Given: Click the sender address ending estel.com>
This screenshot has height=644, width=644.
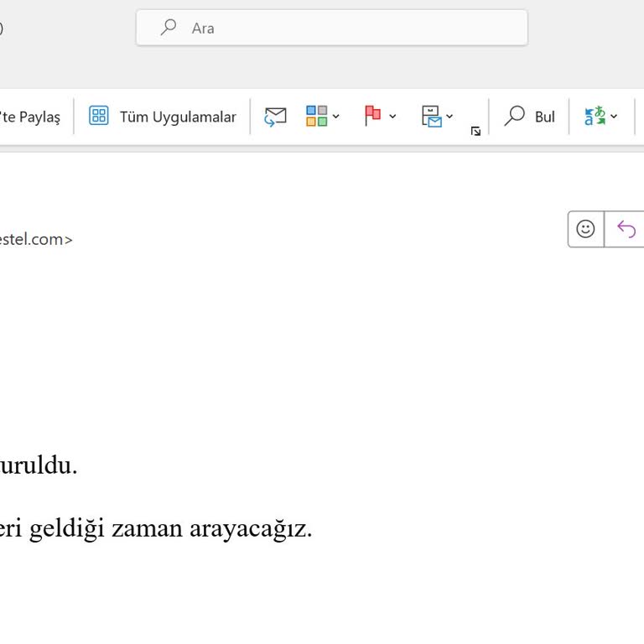Looking at the screenshot, I should click(x=36, y=239).
